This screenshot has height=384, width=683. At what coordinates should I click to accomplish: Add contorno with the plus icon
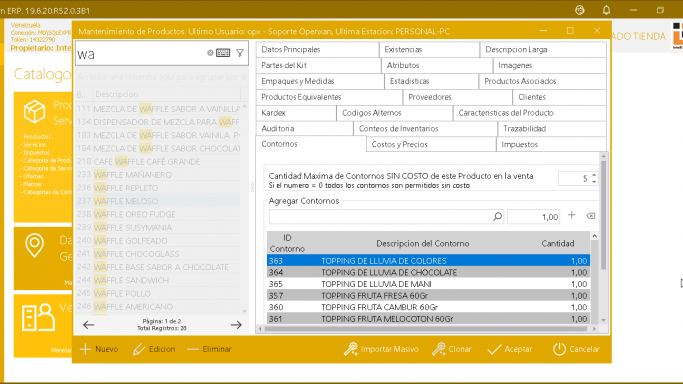(x=571, y=215)
